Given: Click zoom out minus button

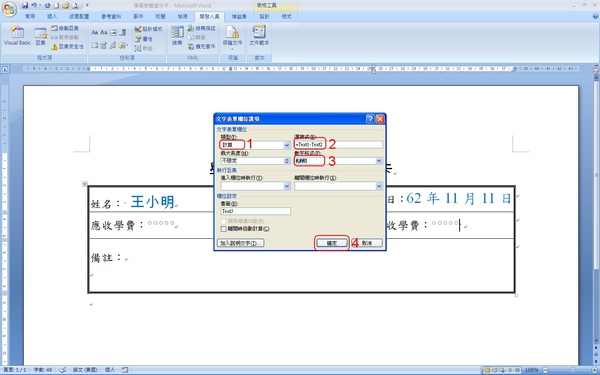Looking at the screenshot, I should [x=546, y=370].
